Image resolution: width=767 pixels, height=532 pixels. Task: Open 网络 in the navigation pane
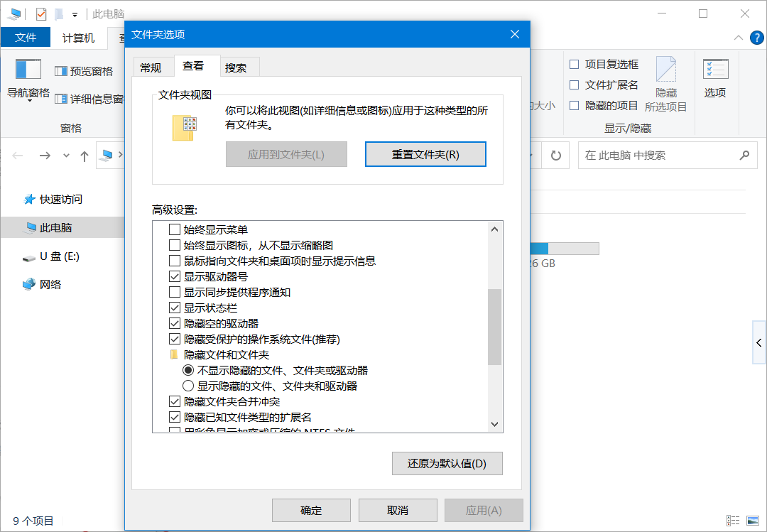pos(50,285)
